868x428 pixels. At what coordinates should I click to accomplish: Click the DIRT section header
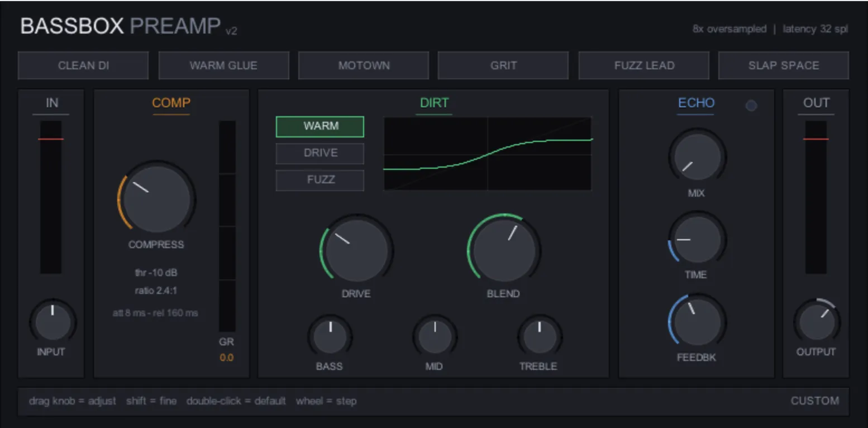pyautogui.click(x=434, y=103)
